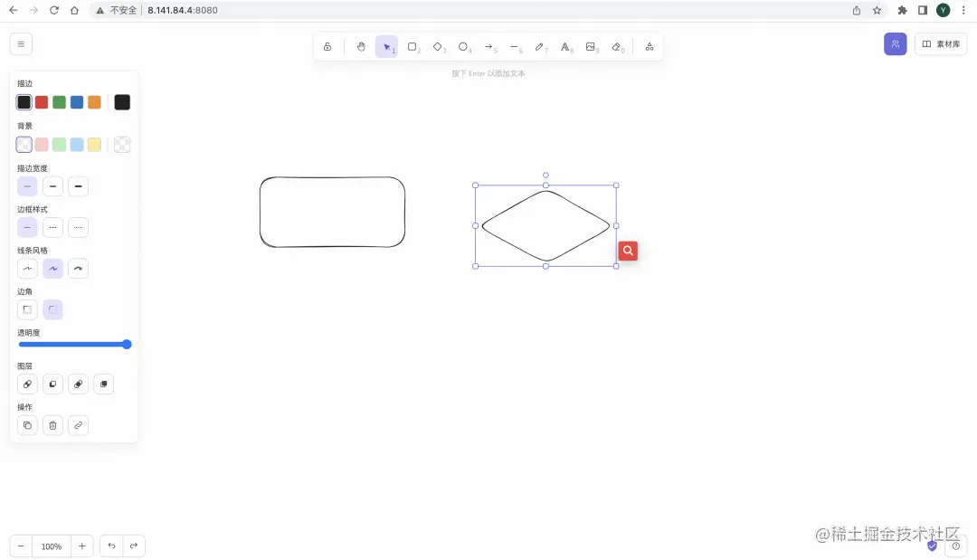Select the Ellipse tool
Image resolution: width=977 pixels, height=560 pixels.
(463, 47)
